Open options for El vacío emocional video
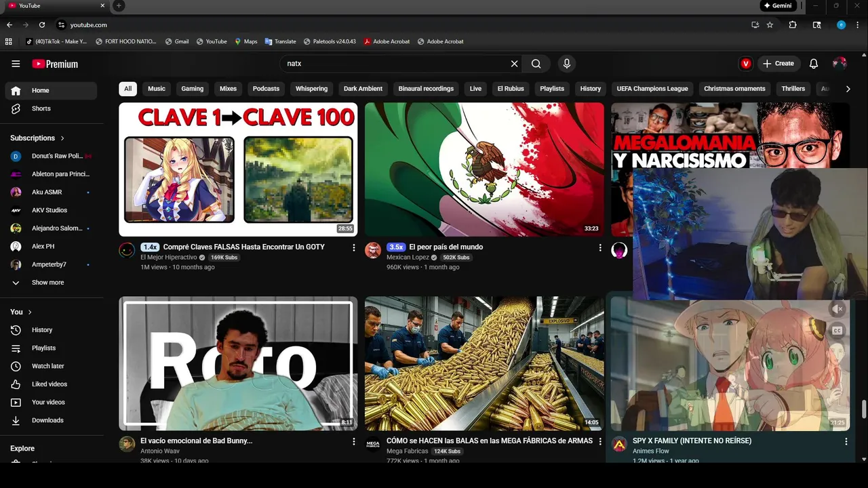868x488 pixels. click(353, 442)
